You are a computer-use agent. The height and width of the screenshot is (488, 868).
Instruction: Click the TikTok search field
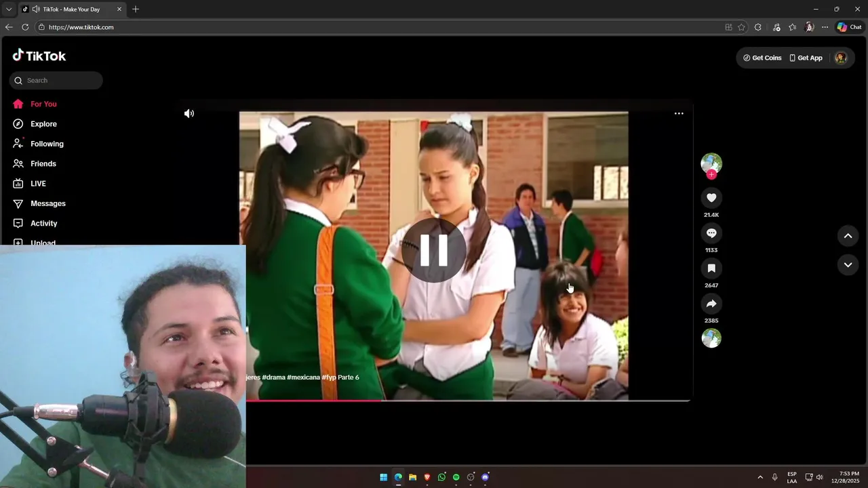[x=56, y=81]
